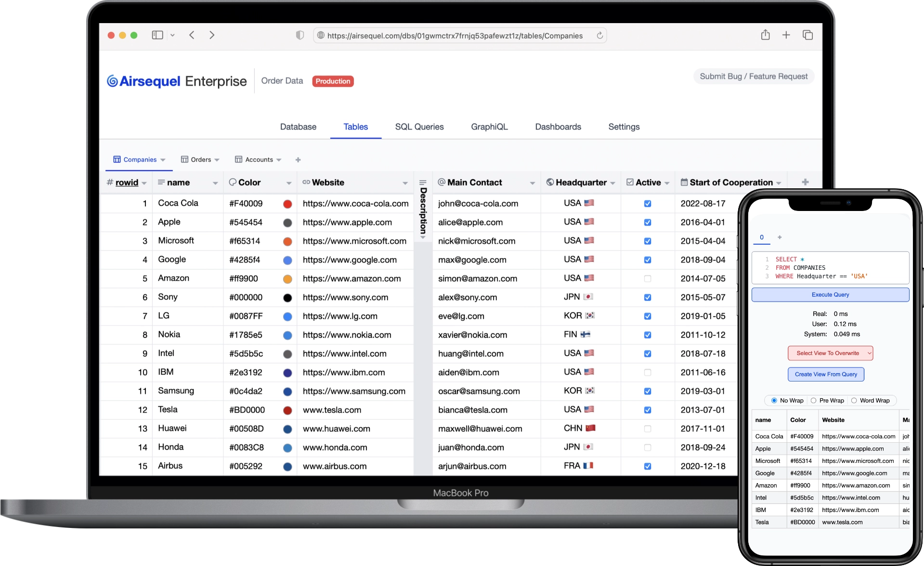The width and height of the screenshot is (924, 566).
Task: Click the Safari sidebar toggle icon
Action: coord(157,35)
